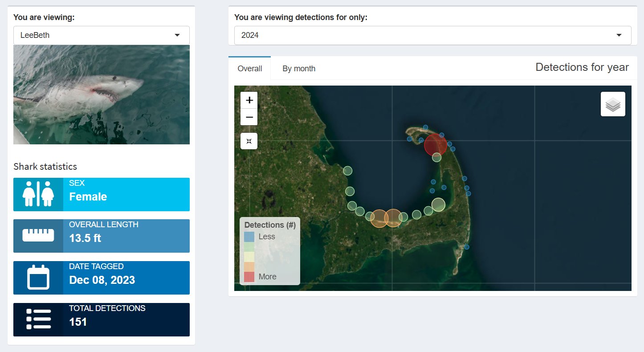The width and height of the screenshot is (644, 352).
Task: Click the small blue marker at map's southeast coast
Action: (467, 247)
